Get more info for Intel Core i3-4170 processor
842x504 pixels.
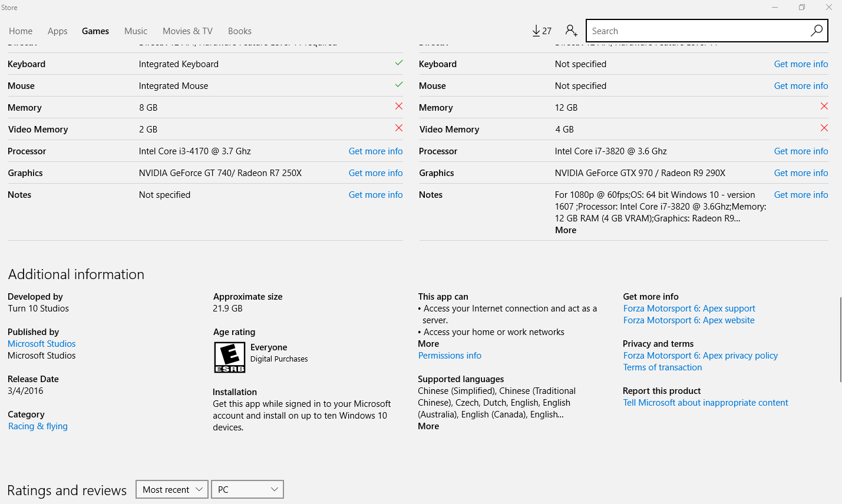tap(376, 151)
